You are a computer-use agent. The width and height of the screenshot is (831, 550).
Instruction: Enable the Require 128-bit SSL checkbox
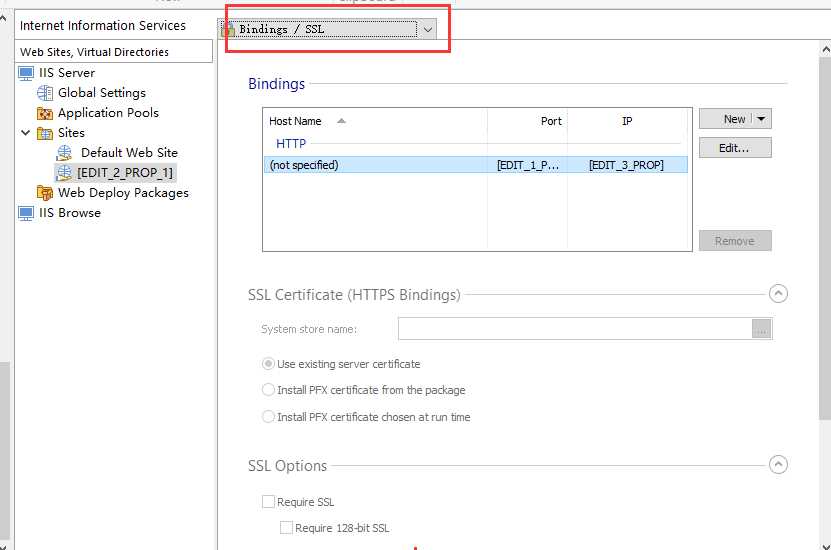coord(286,528)
